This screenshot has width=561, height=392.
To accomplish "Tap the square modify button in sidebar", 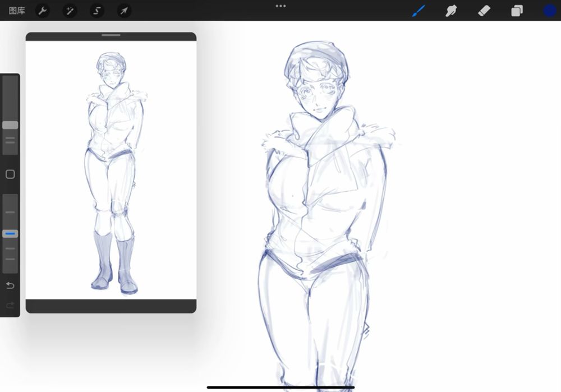I will tap(10, 174).
